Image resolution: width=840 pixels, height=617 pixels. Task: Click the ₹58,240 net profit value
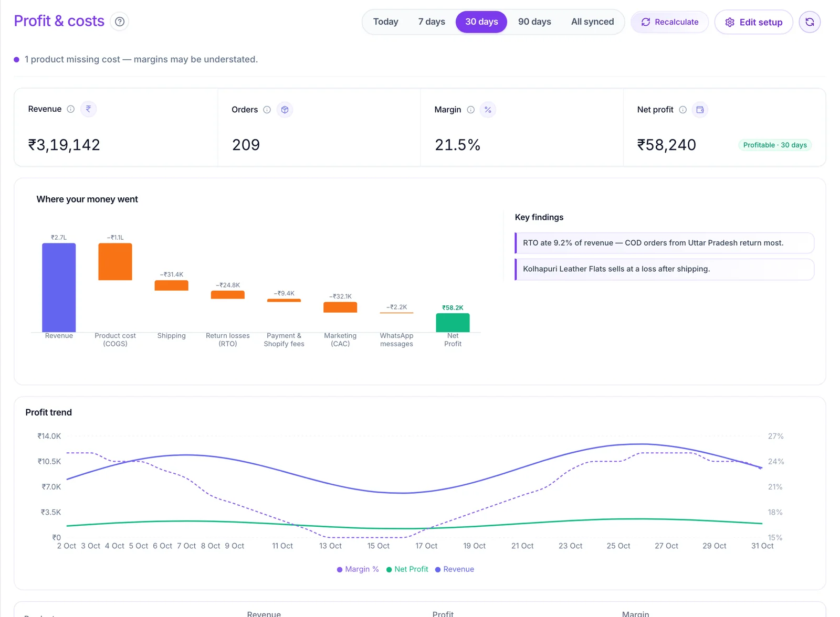click(x=666, y=145)
